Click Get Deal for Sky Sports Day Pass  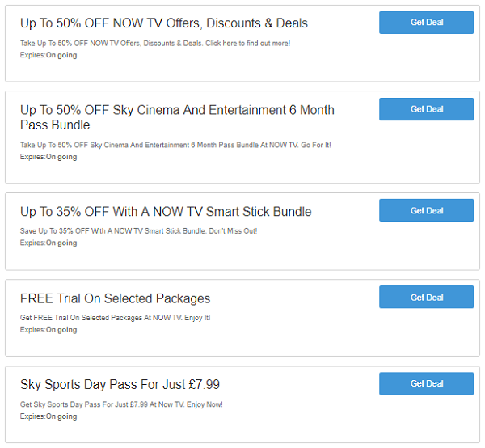(426, 383)
